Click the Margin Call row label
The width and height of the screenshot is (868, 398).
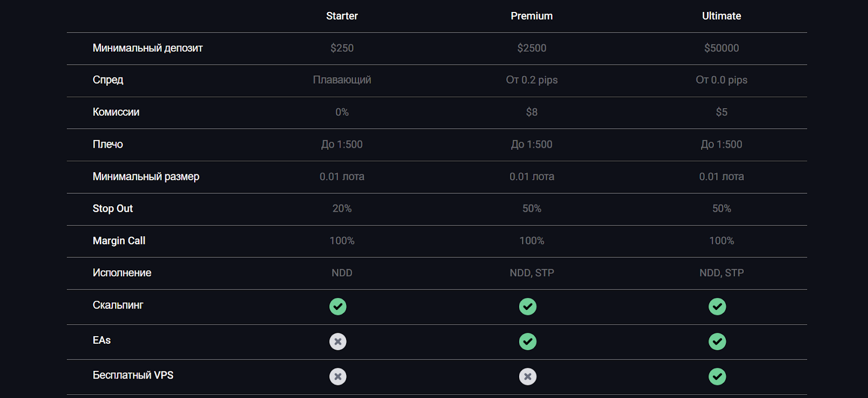pos(119,241)
